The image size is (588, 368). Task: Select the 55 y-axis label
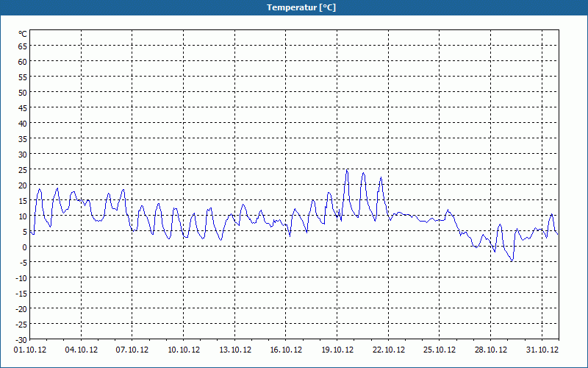[x=23, y=77]
